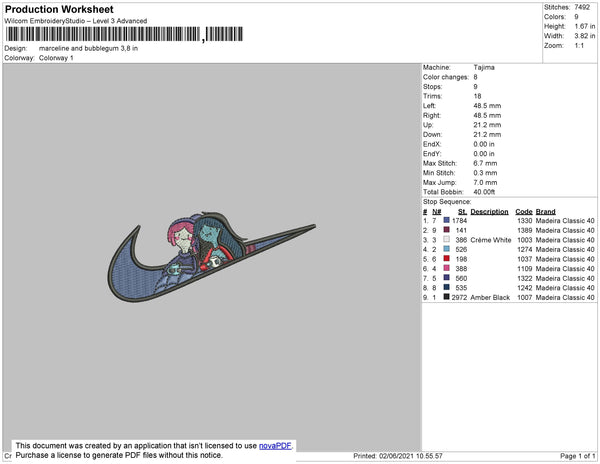Click the red swatch for code 1037
Viewport: 600px width, 464px height.
point(446,259)
